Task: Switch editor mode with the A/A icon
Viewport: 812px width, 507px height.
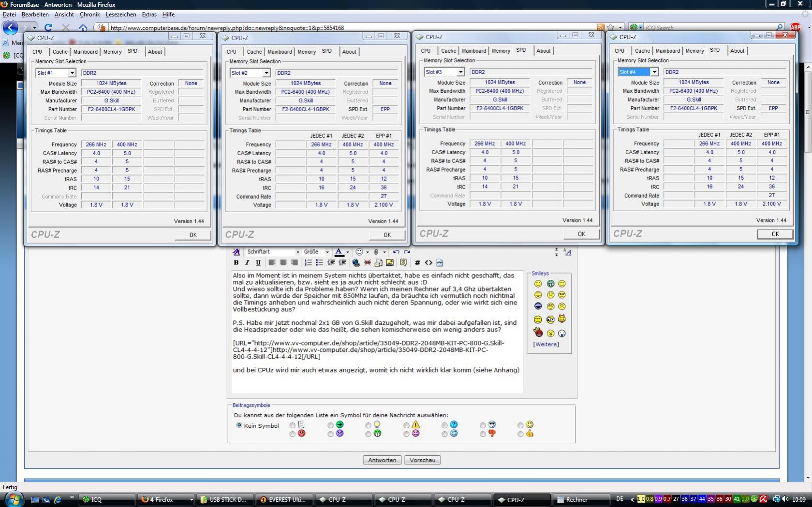Action: [567, 252]
